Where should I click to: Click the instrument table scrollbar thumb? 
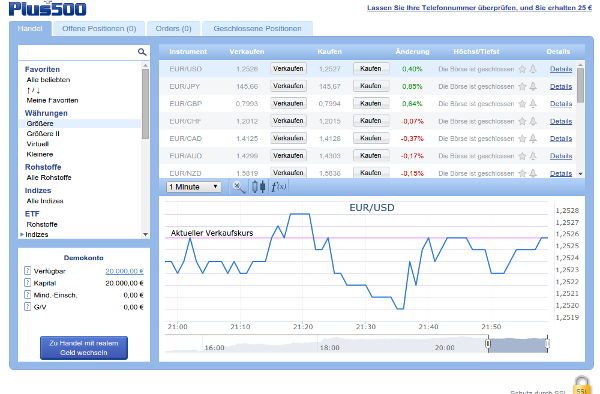point(580,85)
